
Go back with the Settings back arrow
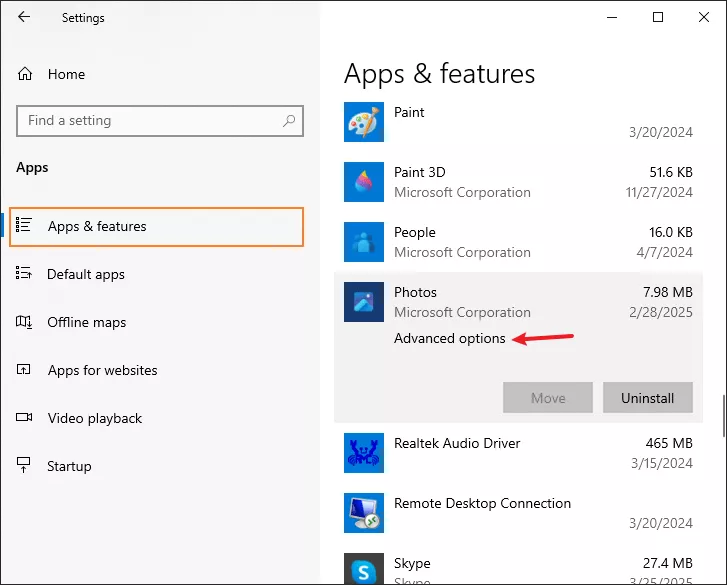pyautogui.click(x=24, y=17)
